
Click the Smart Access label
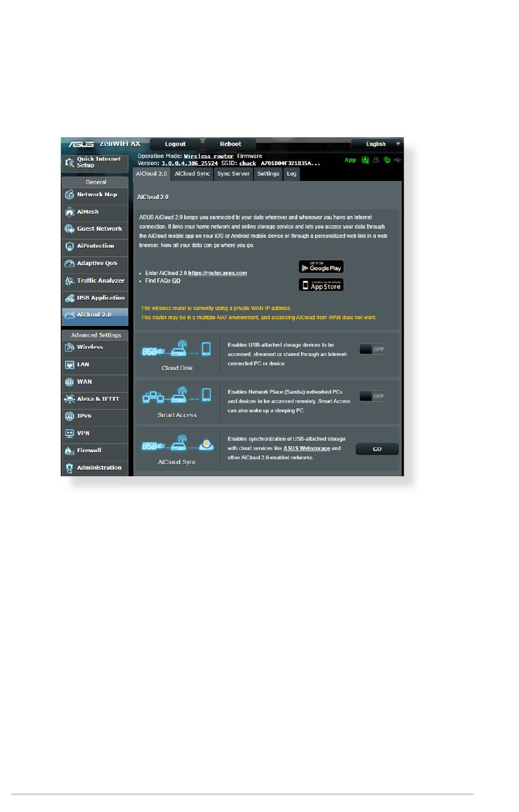177,416
